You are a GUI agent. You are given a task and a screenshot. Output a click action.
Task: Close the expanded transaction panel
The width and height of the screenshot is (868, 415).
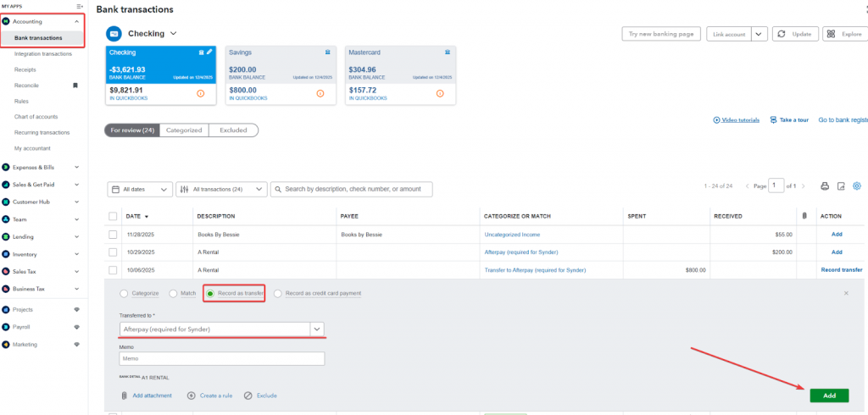[845, 293]
